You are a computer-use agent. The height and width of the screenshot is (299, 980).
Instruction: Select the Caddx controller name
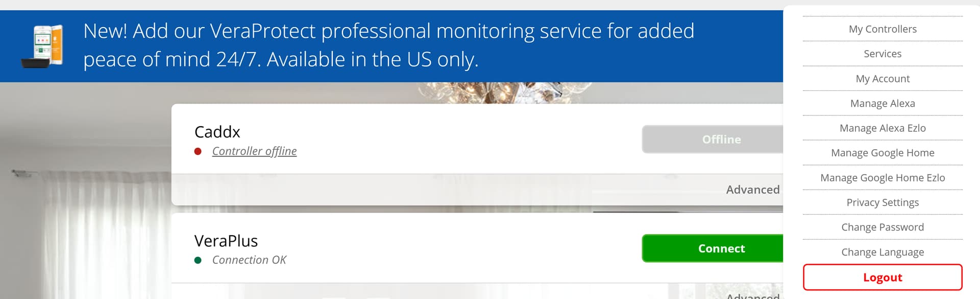[x=217, y=132]
